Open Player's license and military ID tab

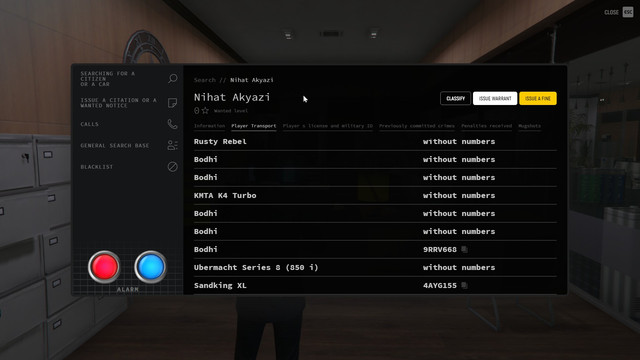328,126
